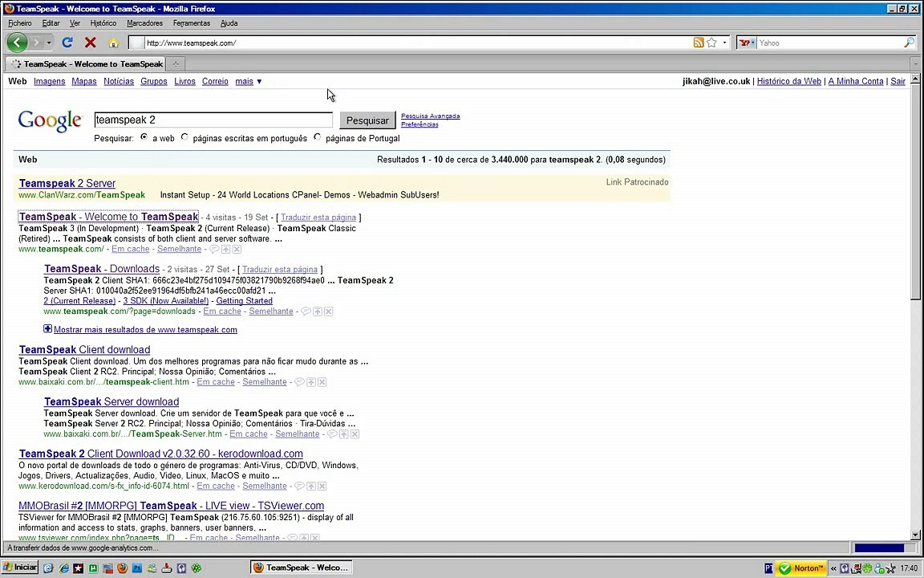924x578 pixels.
Task: Click the Google logo
Action: coord(50,121)
